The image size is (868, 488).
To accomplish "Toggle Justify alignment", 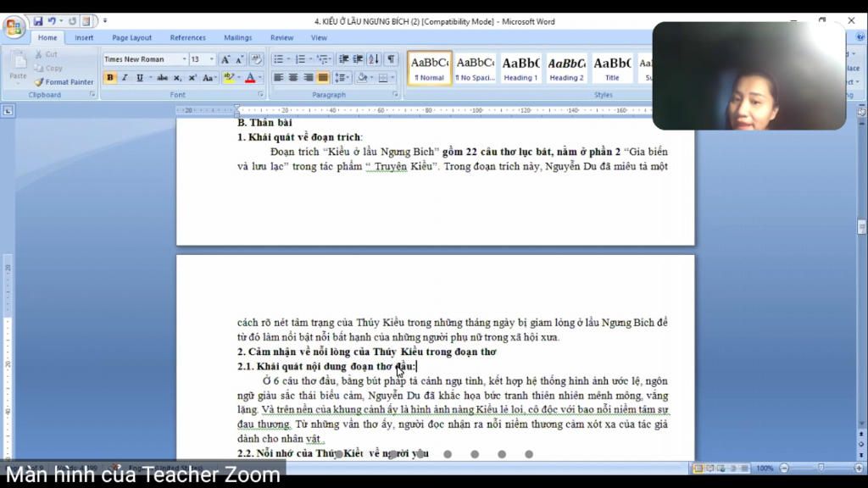I will pyautogui.click(x=323, y=77).
